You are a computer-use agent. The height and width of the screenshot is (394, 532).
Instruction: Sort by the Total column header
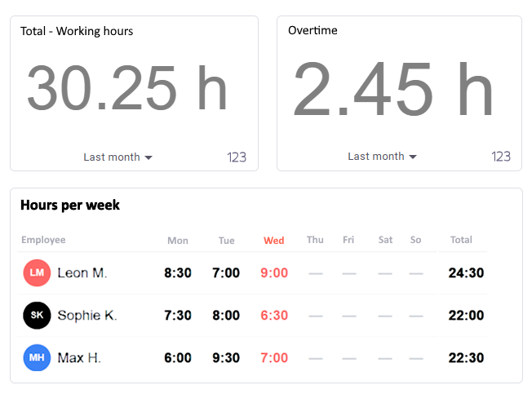461,240
